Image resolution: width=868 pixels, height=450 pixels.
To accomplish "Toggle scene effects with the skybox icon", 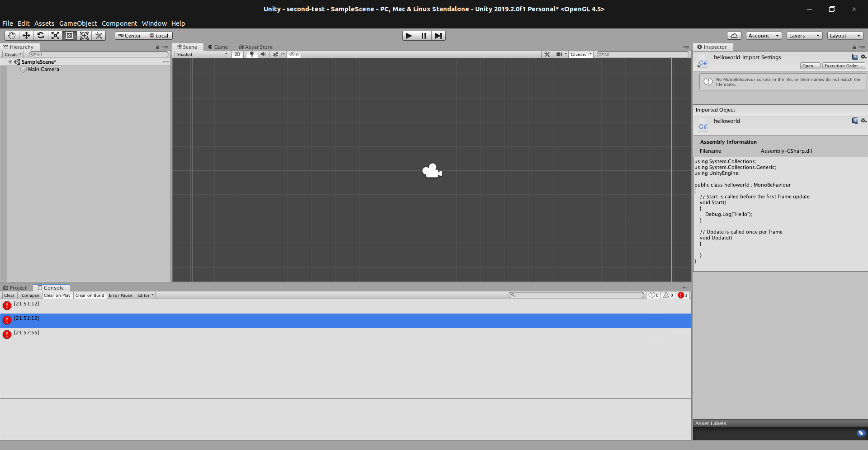I will tap(275, 54).
